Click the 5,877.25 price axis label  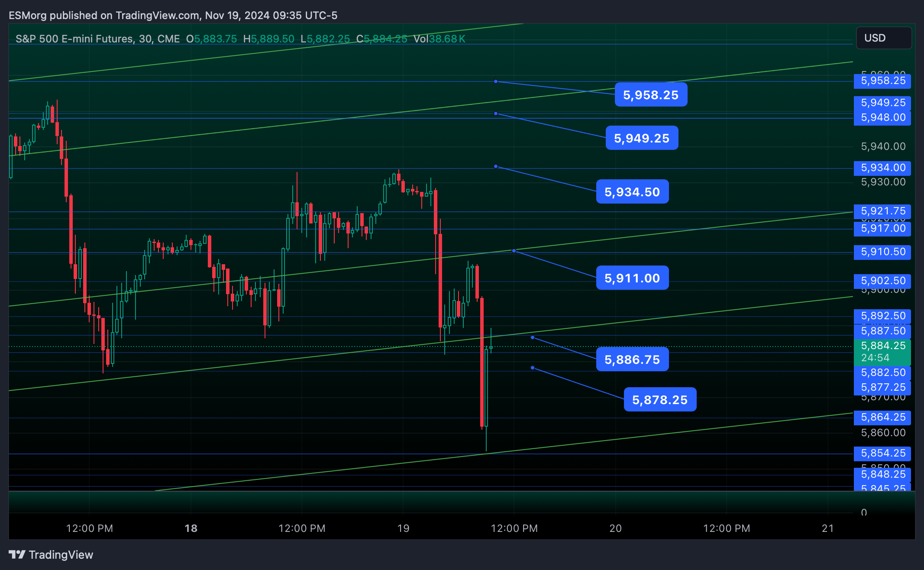tap(882, 388)
